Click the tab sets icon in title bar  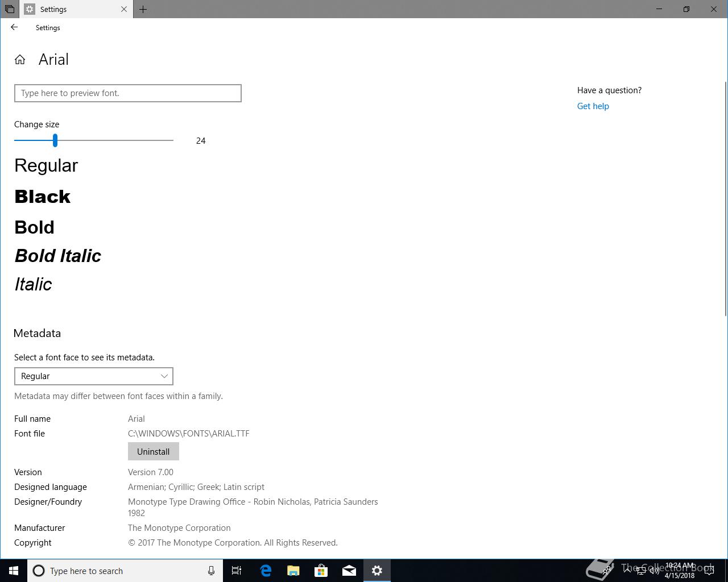[x=10, y=9]
